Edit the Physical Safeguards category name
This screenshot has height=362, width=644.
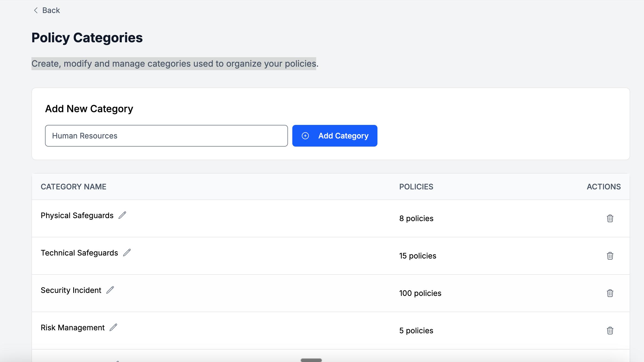coord(122,215)
